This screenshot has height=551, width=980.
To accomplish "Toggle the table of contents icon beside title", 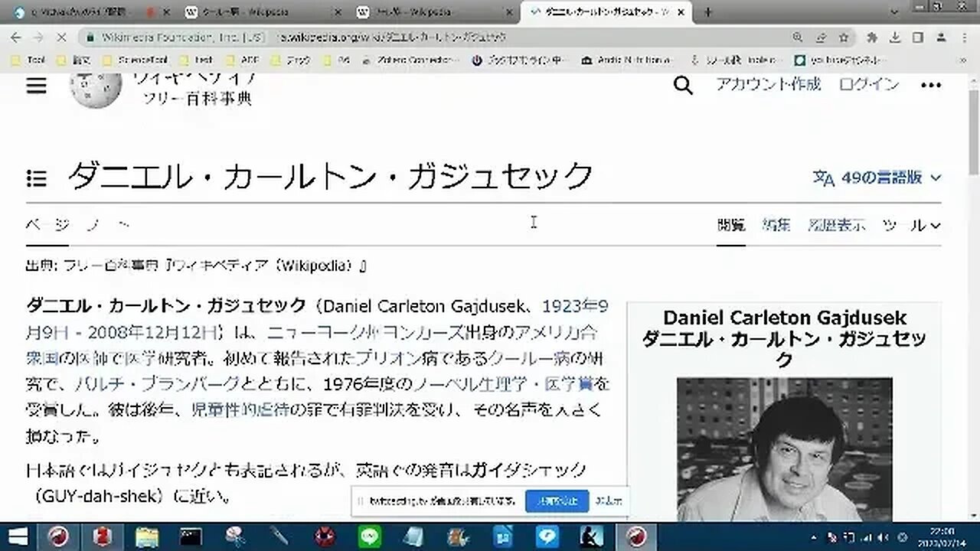I will 36,178.
